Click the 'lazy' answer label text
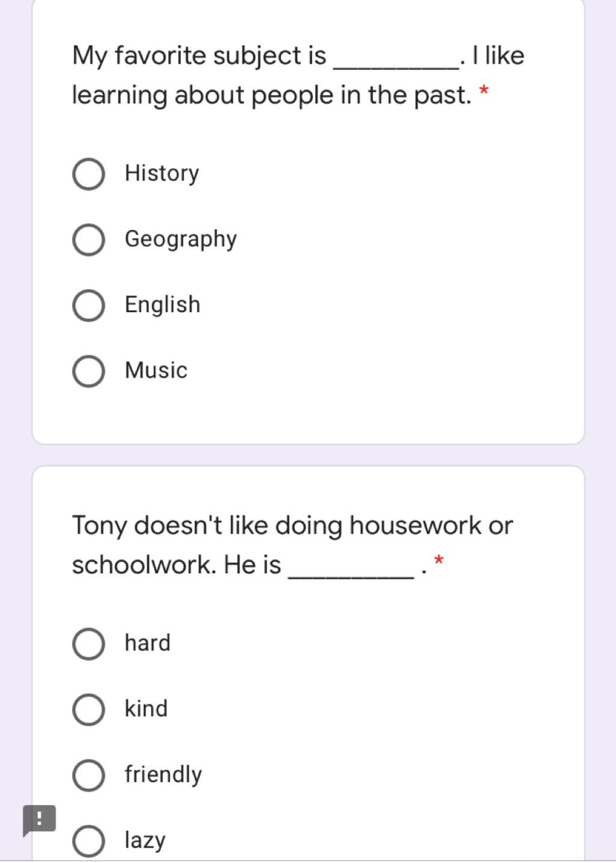 145,840
